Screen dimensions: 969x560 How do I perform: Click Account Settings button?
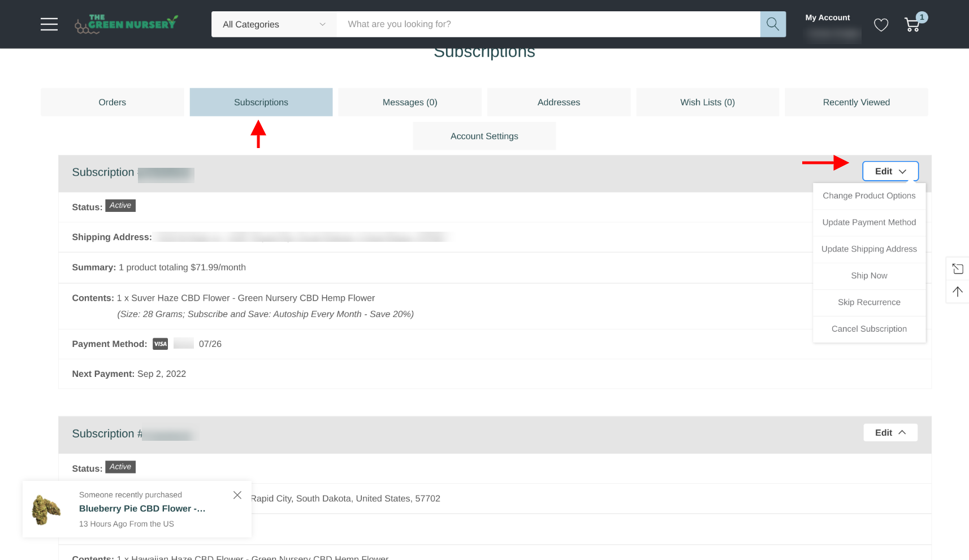484,136
